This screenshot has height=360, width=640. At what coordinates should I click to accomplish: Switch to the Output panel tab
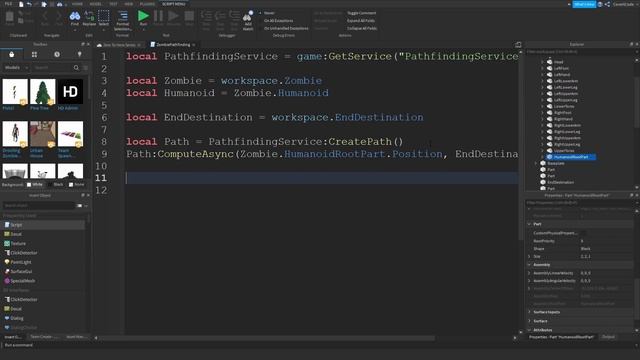[x=608, y=337]
